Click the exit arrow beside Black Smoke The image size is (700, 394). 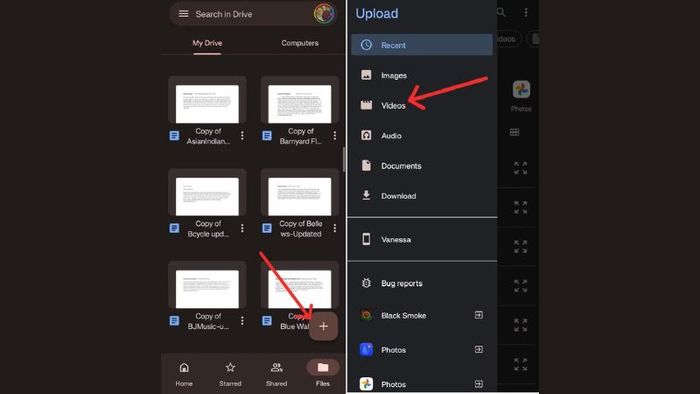(x=479, y=315)
